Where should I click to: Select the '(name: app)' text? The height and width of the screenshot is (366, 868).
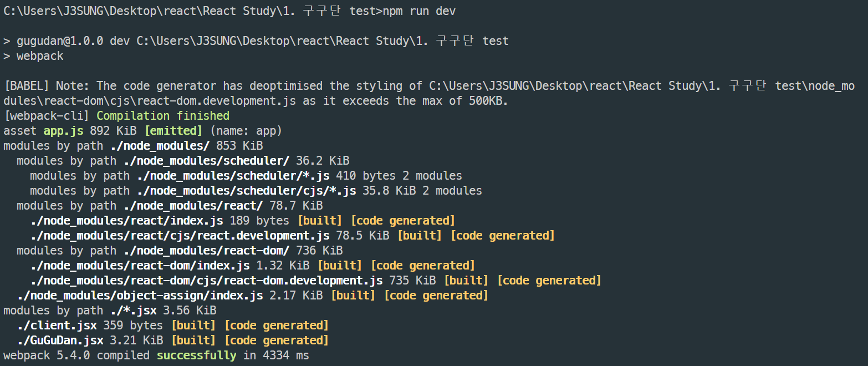[246, 131]
